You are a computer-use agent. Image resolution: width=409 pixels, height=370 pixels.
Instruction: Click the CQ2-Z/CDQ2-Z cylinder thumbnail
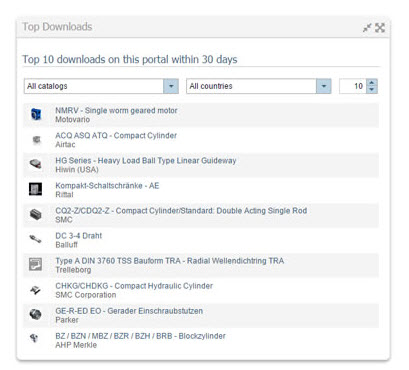[x=35, y=214]
